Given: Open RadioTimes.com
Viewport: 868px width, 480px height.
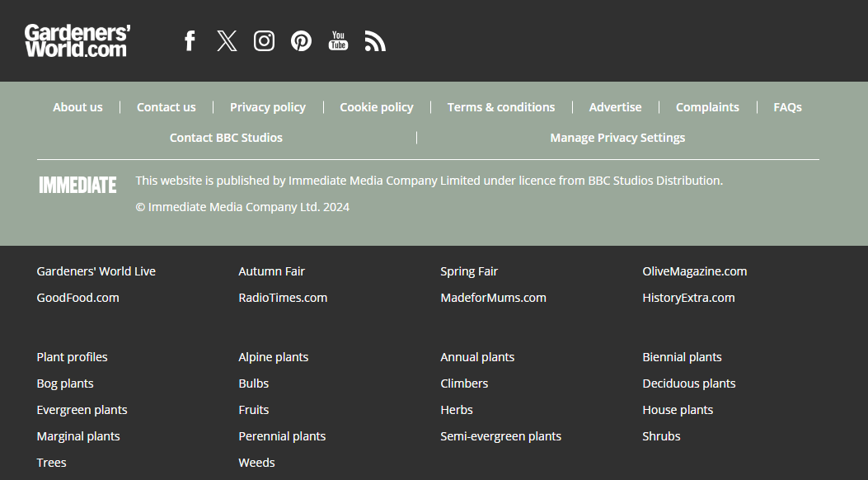Looking at the screenshot, I should 283,297.
